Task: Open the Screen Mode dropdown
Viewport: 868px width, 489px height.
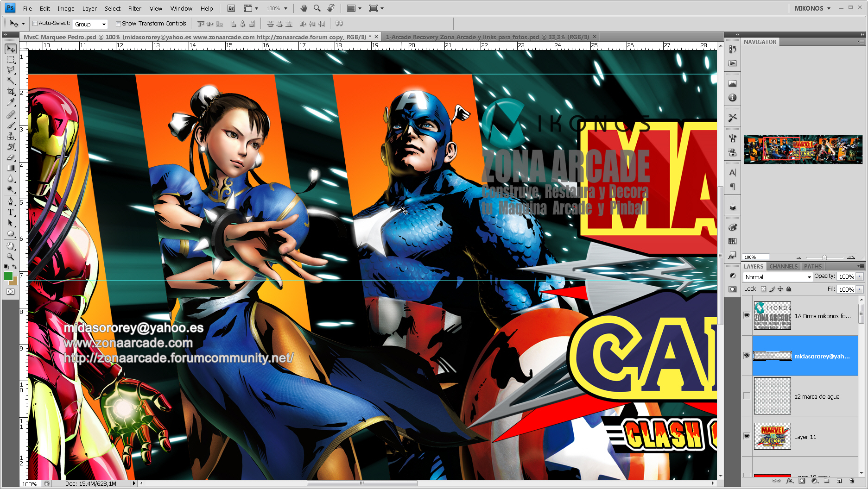Action: (376, 8)
